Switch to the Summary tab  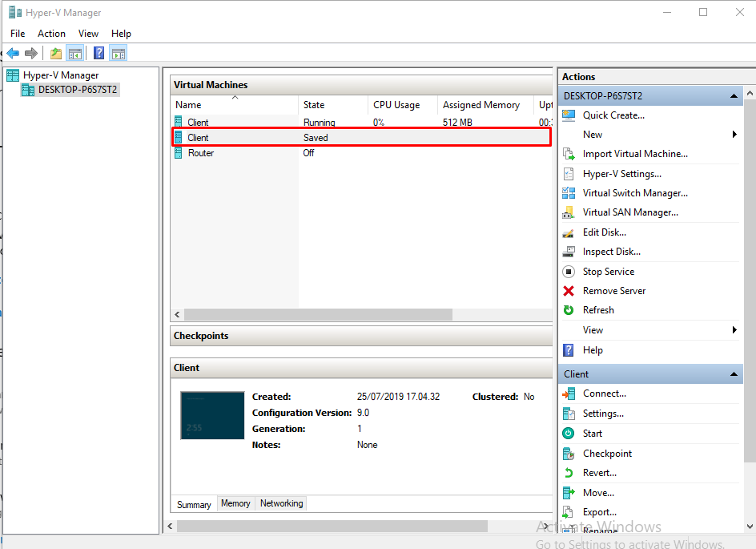pos(194,505)
